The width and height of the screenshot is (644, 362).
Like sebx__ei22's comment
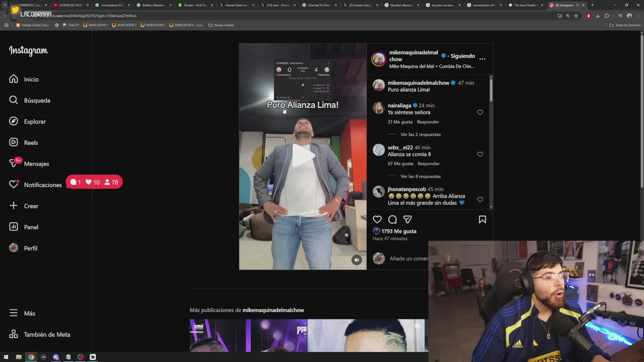[480, 154]
